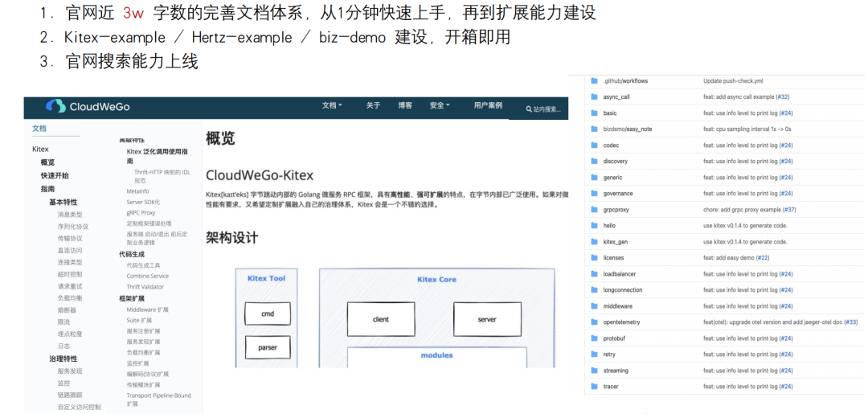Open the 博客 navbar item
Viewport: 868px width, 414px height.
click(x=405, y=105)
